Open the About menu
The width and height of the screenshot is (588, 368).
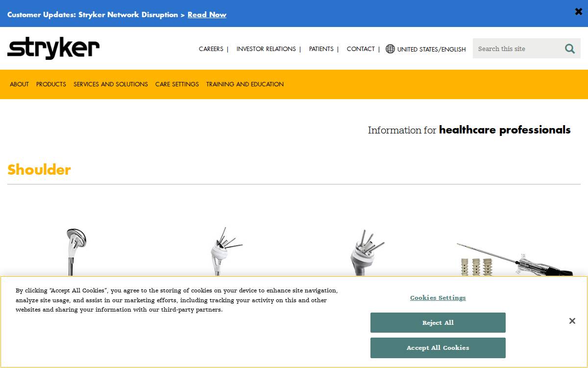click(x=20, y=84)
